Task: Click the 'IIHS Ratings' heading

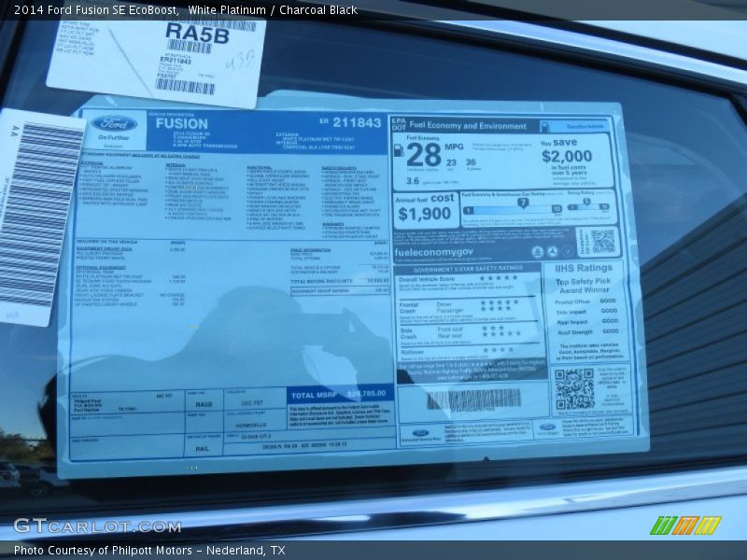Action: tap(583, 268)
